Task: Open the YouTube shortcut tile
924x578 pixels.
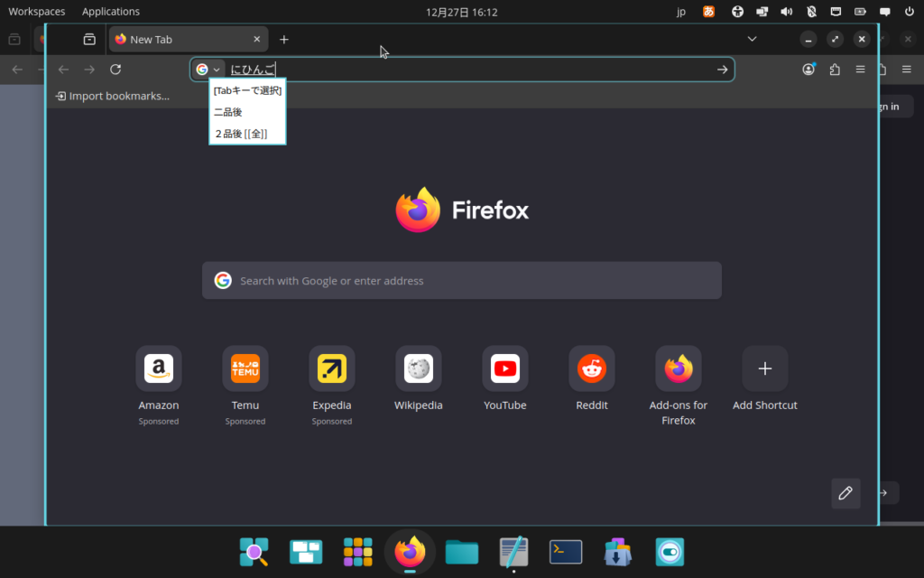Action: 505,368
